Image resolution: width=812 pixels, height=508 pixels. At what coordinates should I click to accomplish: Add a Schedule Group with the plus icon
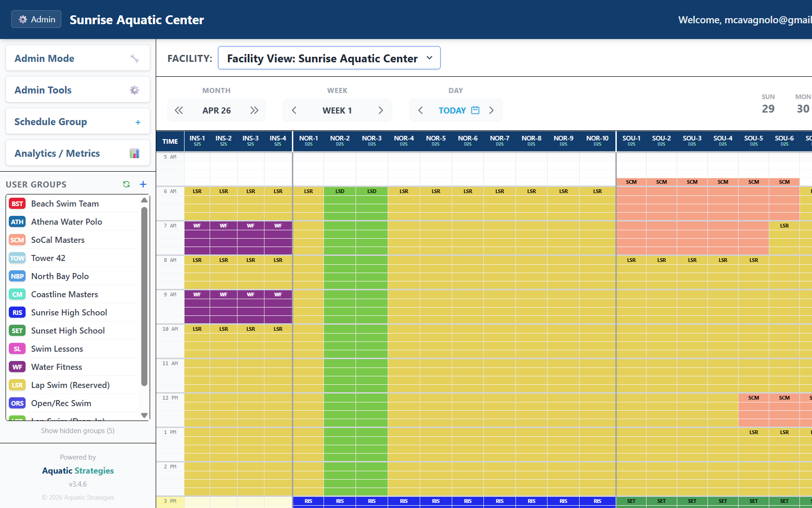(138, 122)
